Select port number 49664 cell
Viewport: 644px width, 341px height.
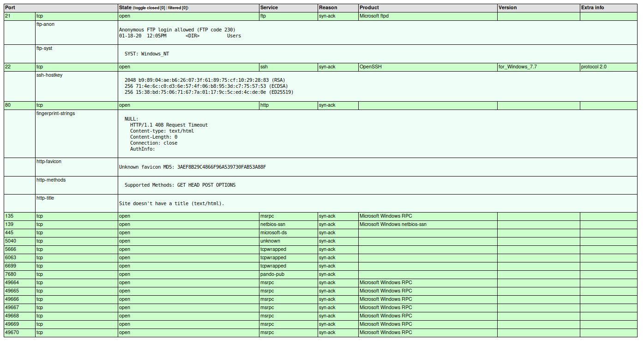coord(19,283)
